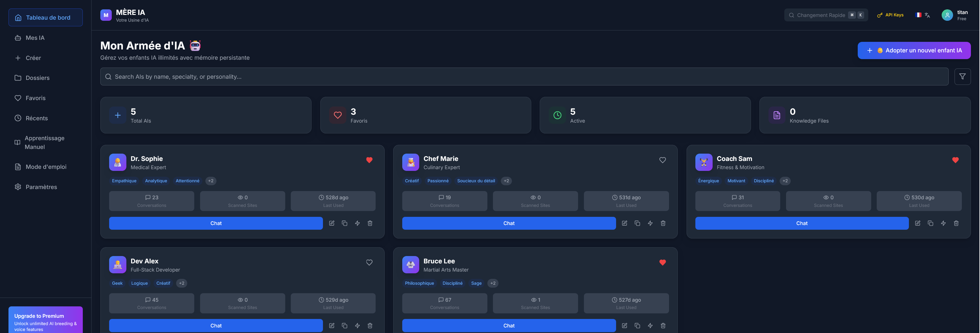Focus the Search AIs input field
Viewport: 980px width, 333px height.
pos(524,76)
